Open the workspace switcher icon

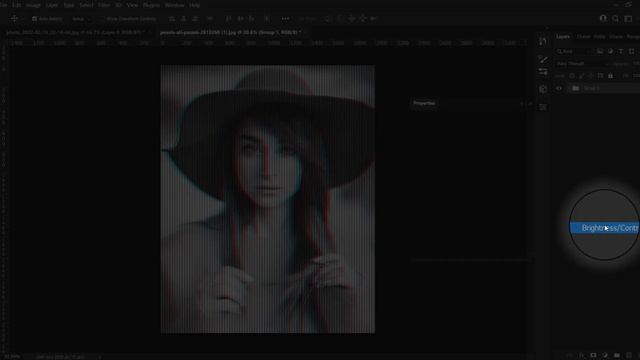click(x=629, y=18)
